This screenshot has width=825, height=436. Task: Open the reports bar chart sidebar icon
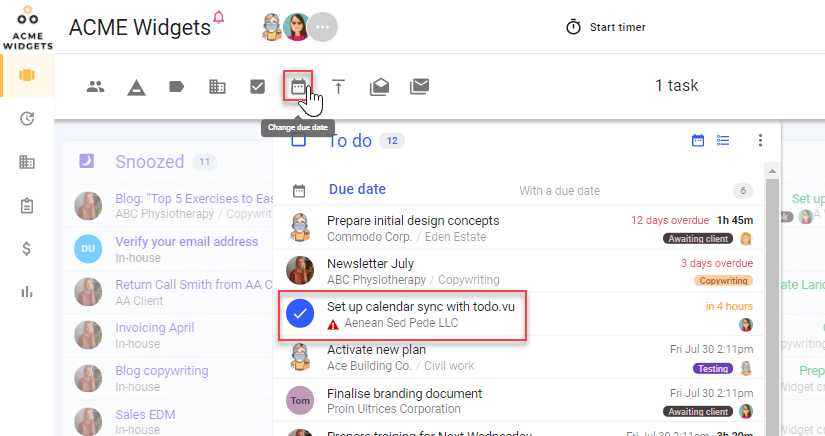(27, 291)
